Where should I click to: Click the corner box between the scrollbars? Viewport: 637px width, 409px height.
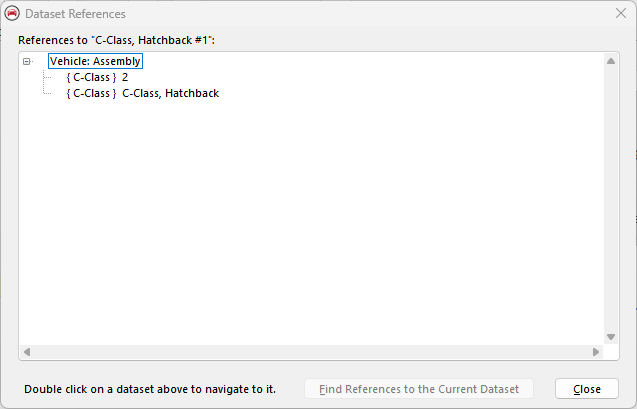pyautogui.click(x=611, y=352)
